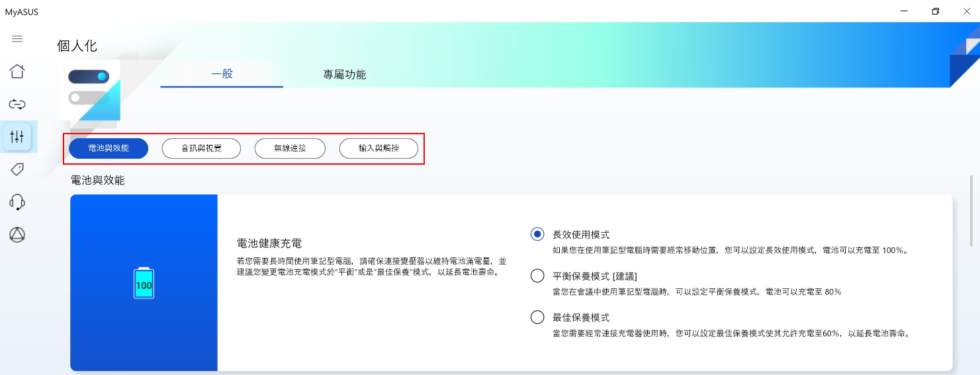Open the hamburger navigation menu
Image resolution: width=980 pixels, height=375 pixels.
17,39
